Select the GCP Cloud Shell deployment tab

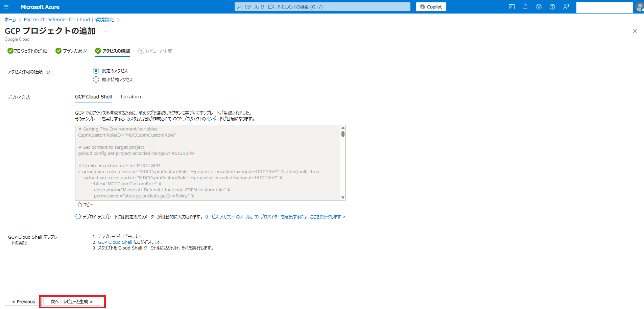(x=93, y=97)
